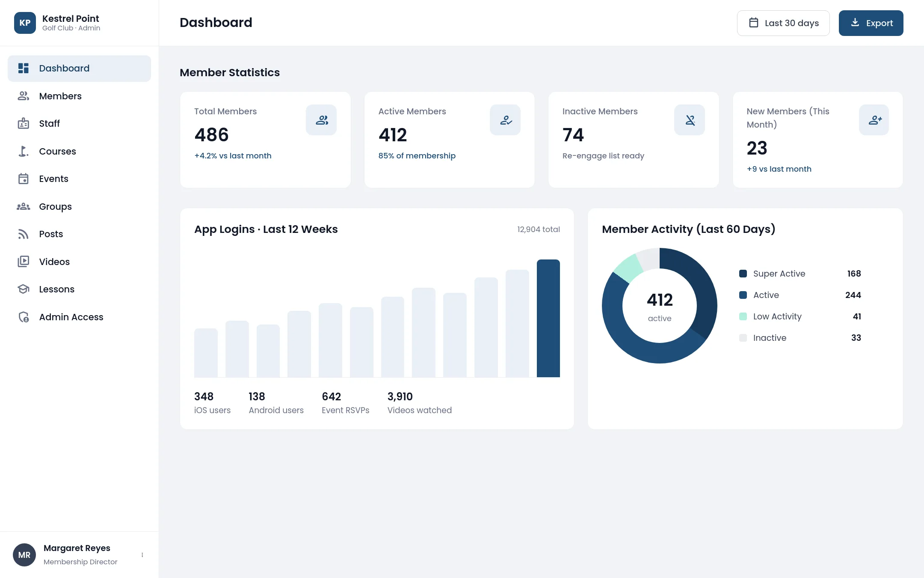Click the Active legend color square
This screenshot has width=924, height=578.
(743, 295)
